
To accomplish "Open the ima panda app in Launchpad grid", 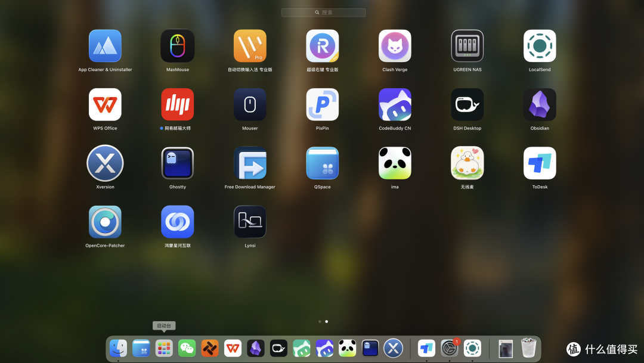I will [395, 163].
